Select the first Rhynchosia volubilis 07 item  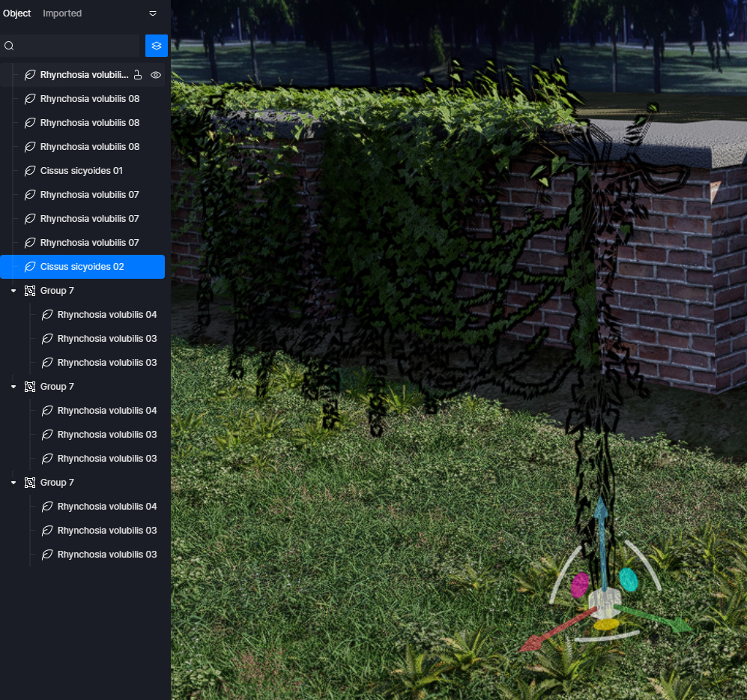tap(89, 195)
